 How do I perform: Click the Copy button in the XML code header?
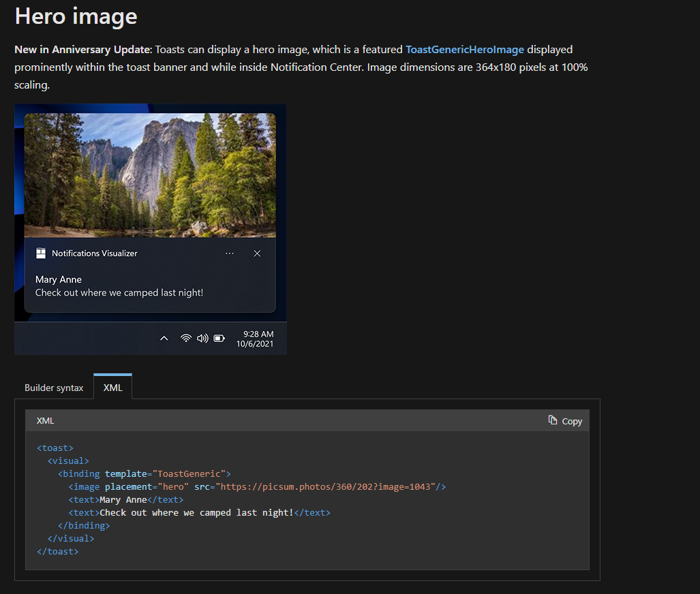[x=565, y=420]
